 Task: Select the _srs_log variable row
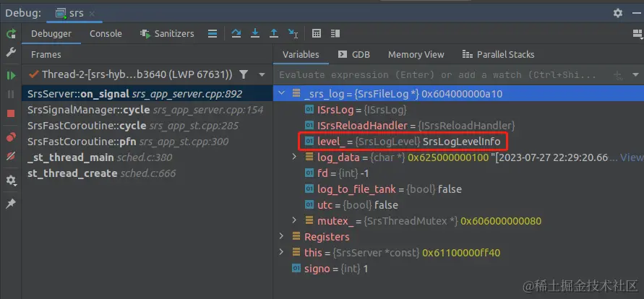(458, 94)
